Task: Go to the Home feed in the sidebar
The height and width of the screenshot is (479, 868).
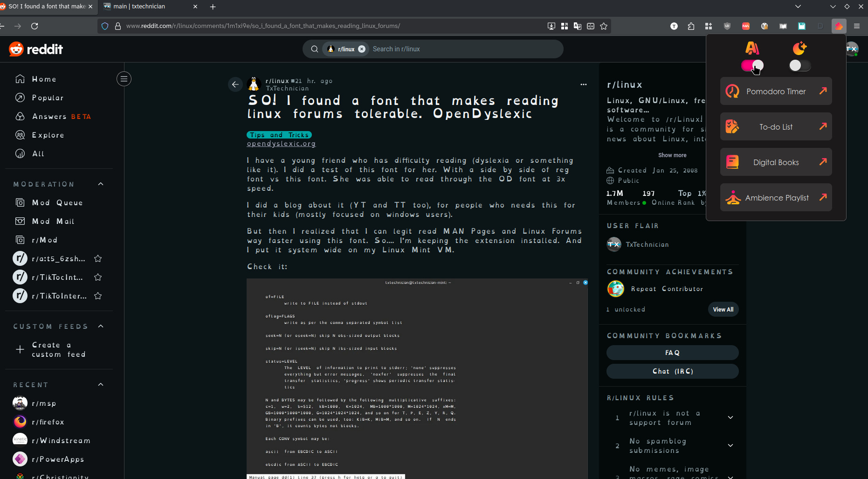Action: coord(59,79)
